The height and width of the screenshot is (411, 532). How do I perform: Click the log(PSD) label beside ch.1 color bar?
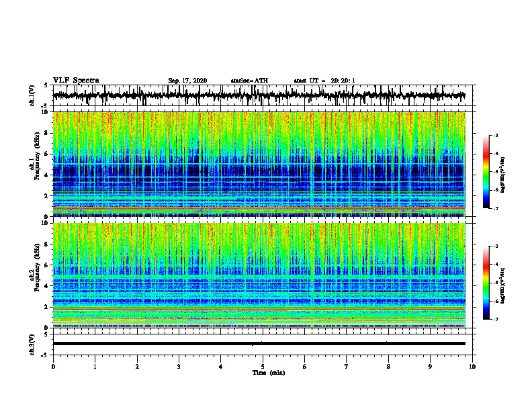[502, 175]
